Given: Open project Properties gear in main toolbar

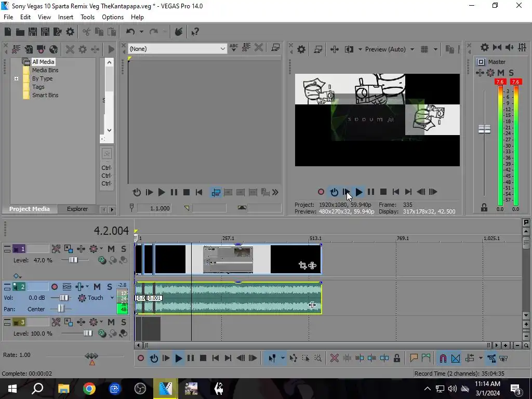Looking at the screenshot, I should pyautogui.click(x=70, y=32).
